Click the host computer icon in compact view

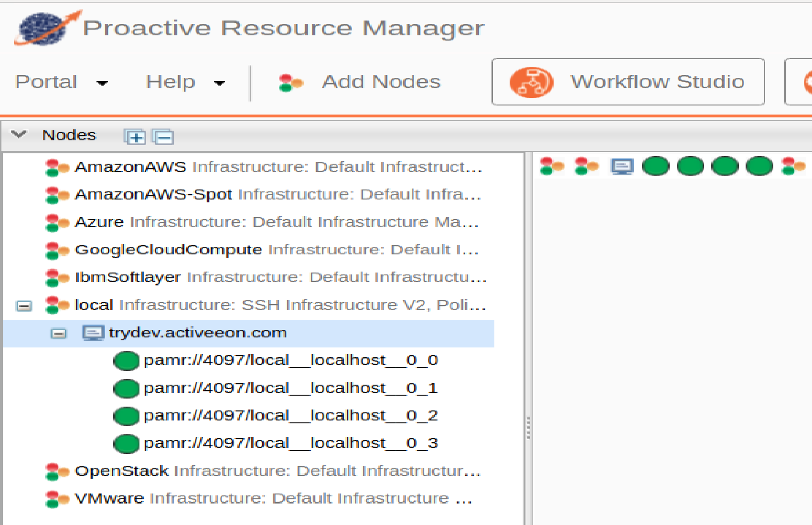(x=622, y=167)
